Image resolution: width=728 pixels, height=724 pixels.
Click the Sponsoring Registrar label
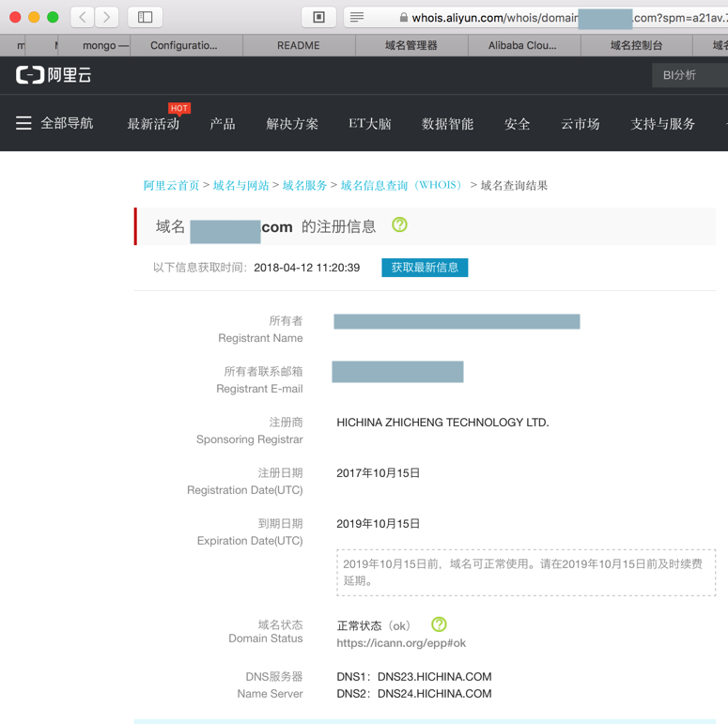tap(249, 439)
